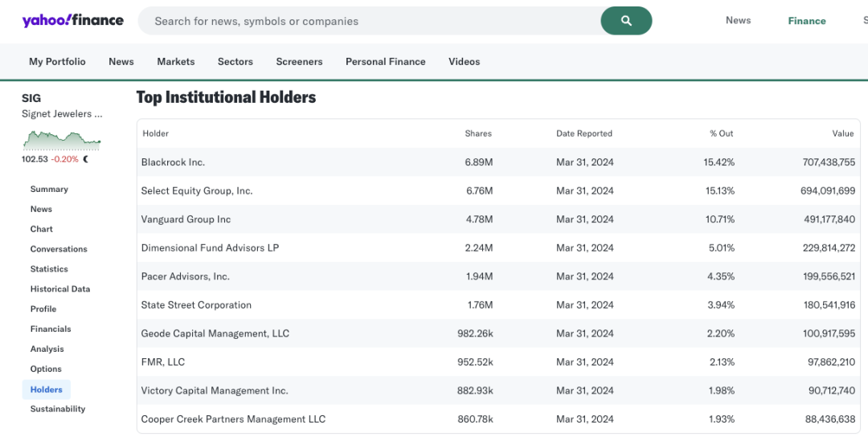The height and width of the screenshot is (441, 868).
Task: Click the moon after-hours icon by the price
Action: point(86,159)
